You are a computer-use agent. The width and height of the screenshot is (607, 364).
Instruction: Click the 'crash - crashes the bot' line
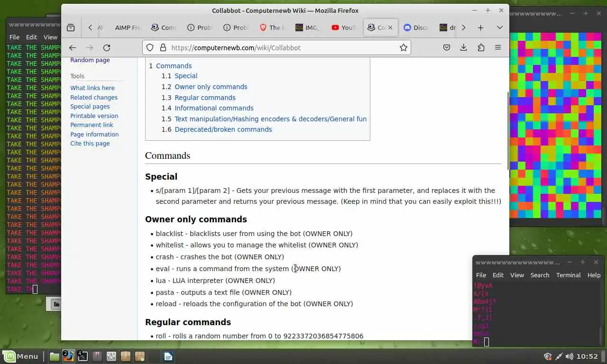click(x=220, y=257)
